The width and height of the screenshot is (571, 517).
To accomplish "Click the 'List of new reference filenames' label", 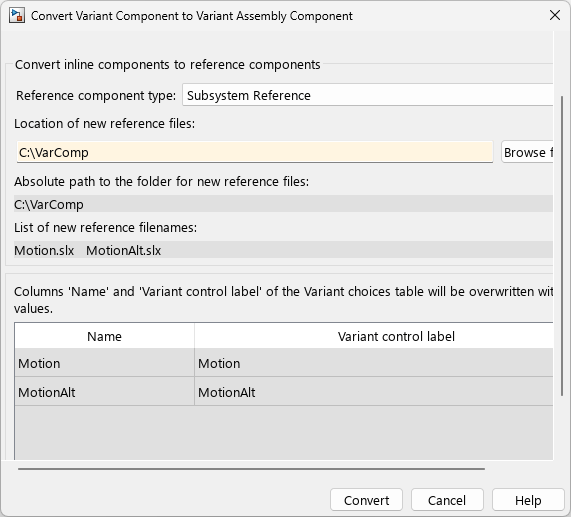I will (x=106, y=228).
